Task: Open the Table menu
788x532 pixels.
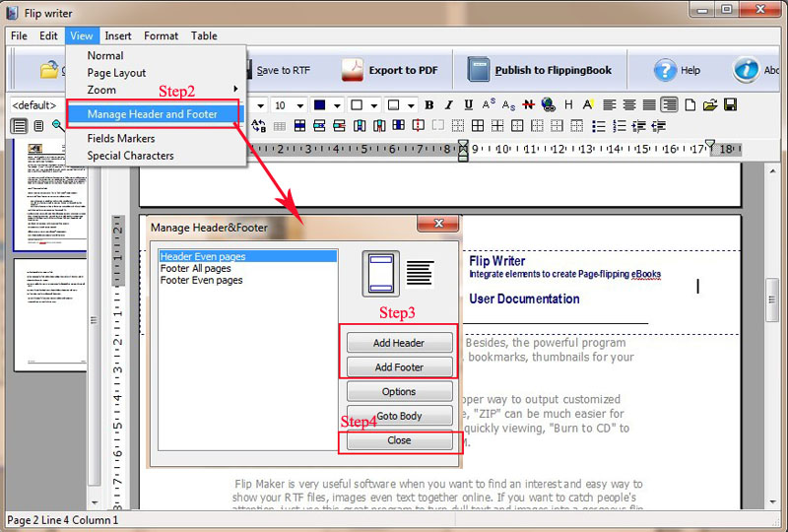Action: tap(204, 35)
